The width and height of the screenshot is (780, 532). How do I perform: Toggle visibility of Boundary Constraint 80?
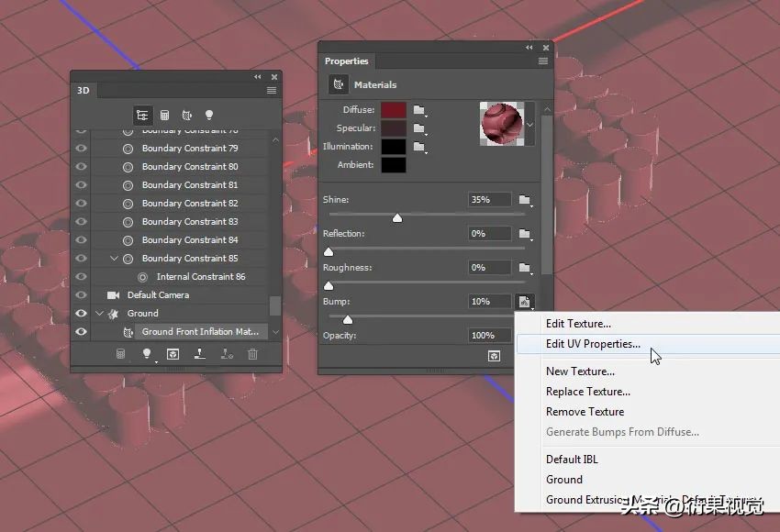pos(81,167)
